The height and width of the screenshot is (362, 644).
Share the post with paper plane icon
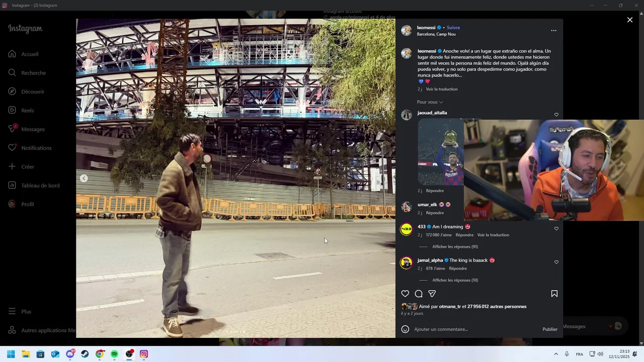(x=432, y=294)
